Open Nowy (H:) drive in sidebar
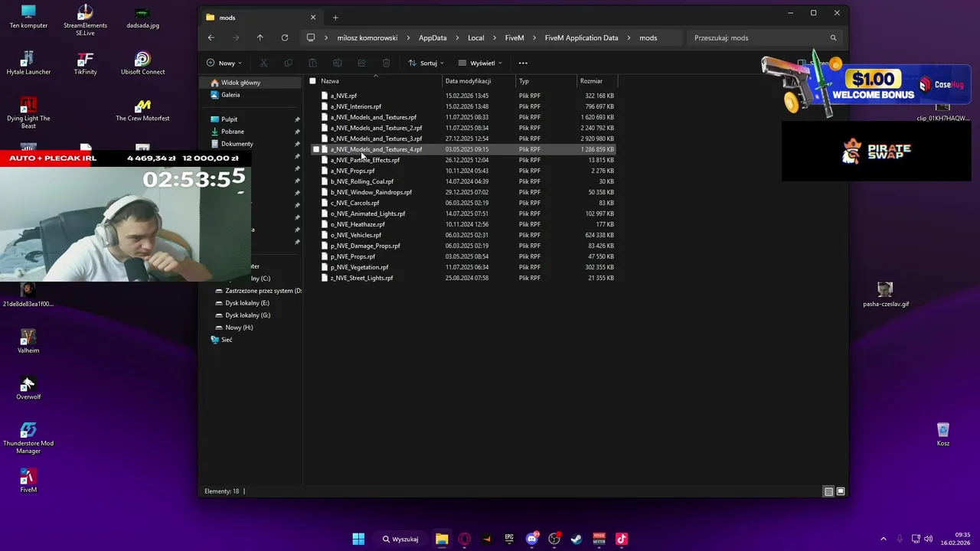The image size is (980, 551). [239, 328]
